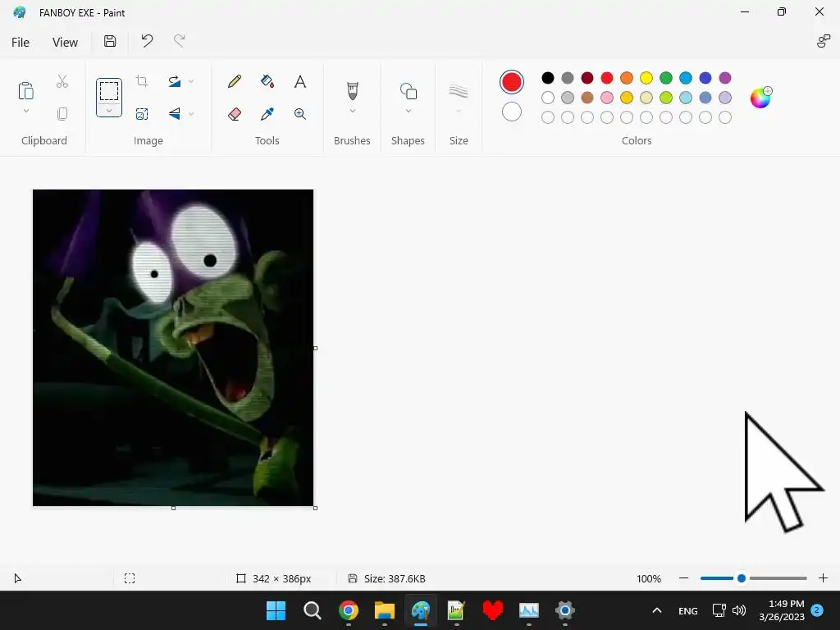Viewport: 840px width, 630px height.
Task: Expand the Flip options arrow
Action: pyautogui.click(x=191, y=113)
